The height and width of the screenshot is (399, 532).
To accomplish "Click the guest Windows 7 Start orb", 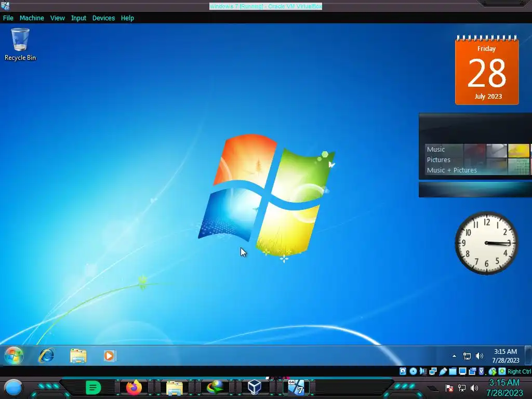I will click(14, 355).
